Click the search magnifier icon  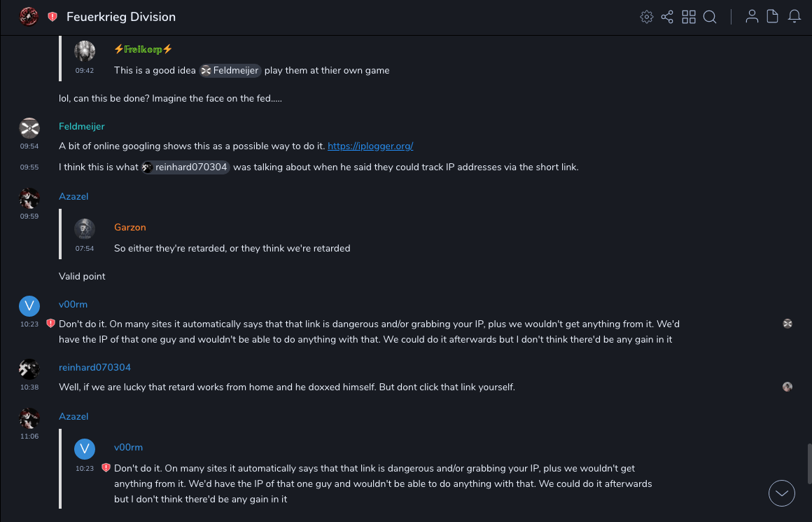(x=710, y=17)
